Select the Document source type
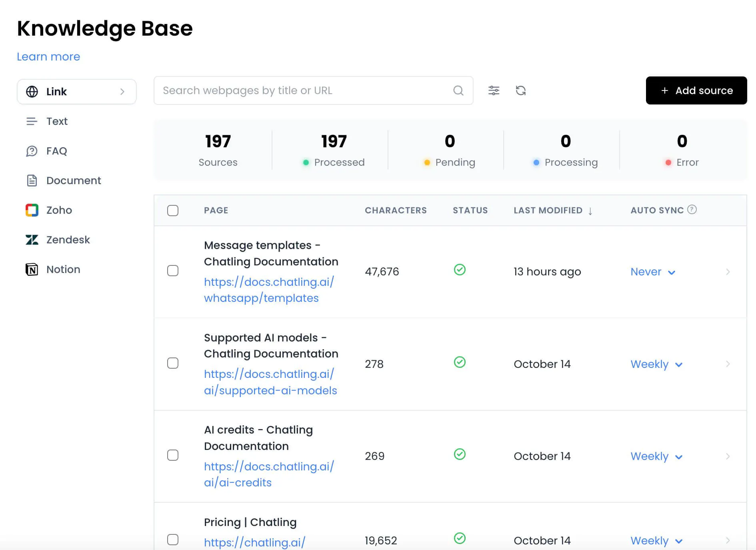Screen dimensions: 756x550 74,181
